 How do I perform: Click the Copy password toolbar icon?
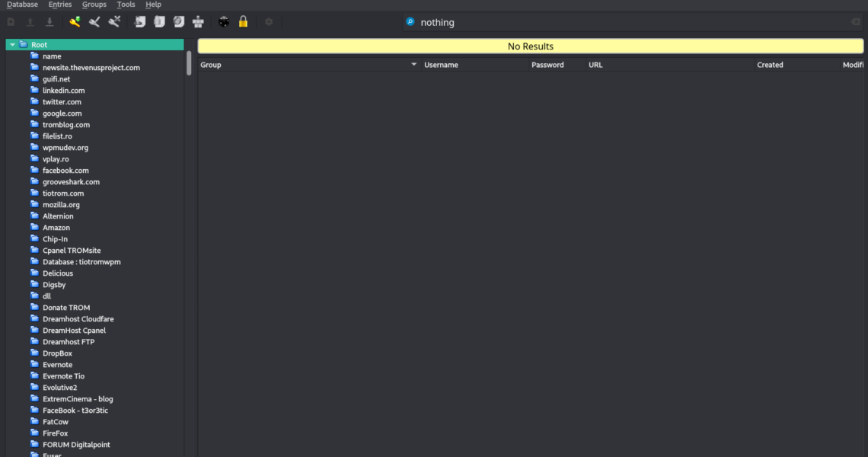tap(159, 22)
